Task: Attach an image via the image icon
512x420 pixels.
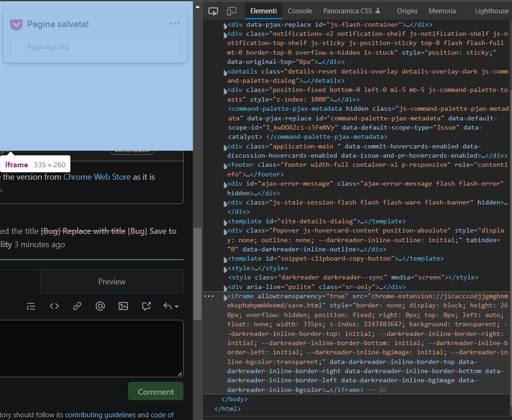Action: pyautogui.click(x=123, y=306)
